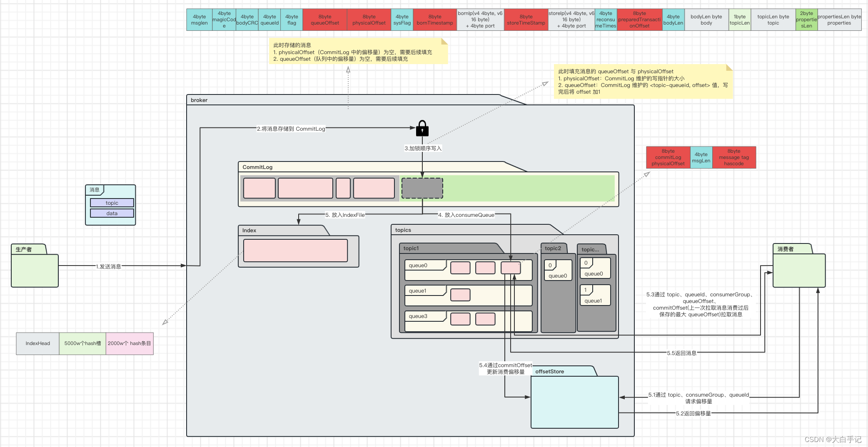
Task: Click the '4byte msgLen' cell beside the message tag hashcode cell
Action: tap(701, 157)
